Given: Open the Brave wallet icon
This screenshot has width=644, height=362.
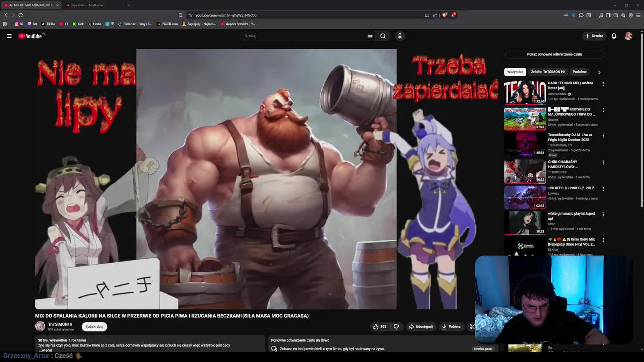Looking at the screenshot, I should click(616, 15).
